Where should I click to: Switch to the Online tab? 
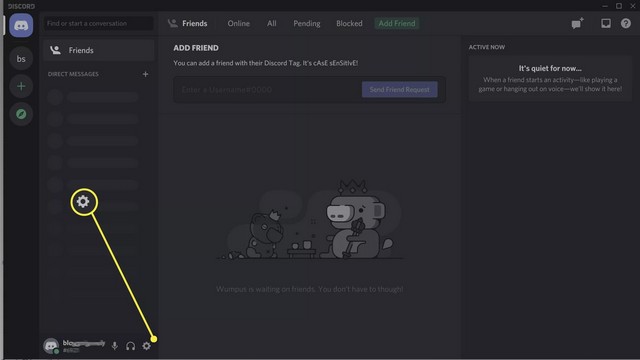pos(238,24)
